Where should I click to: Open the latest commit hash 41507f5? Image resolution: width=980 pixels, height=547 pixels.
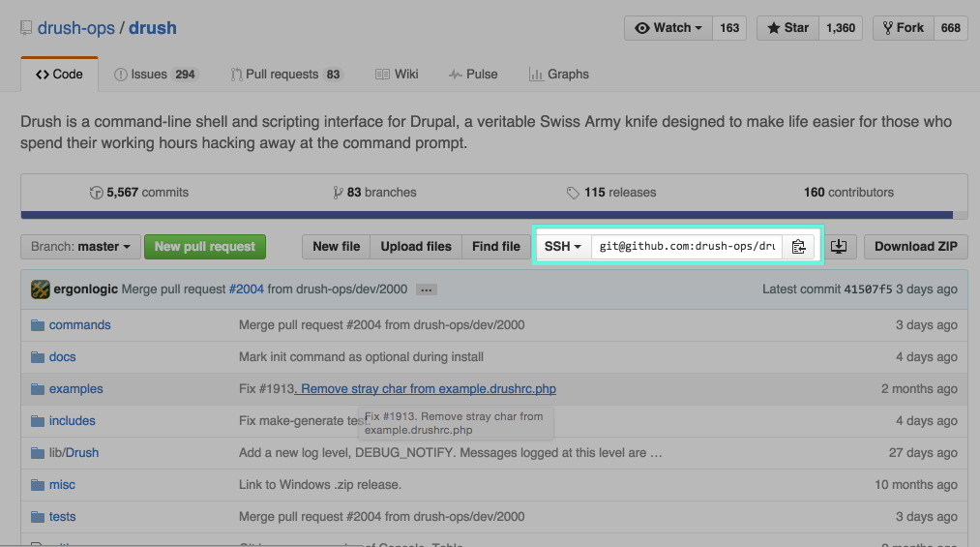pyautogui.click(x=868, y=289)
